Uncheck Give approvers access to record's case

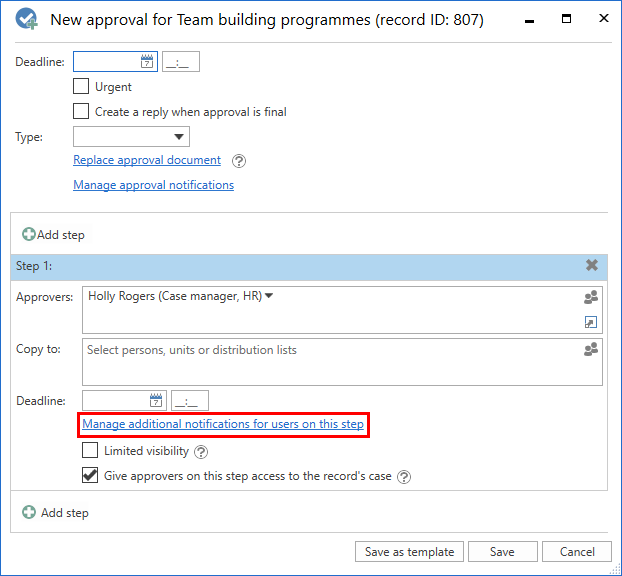[90, 476]
